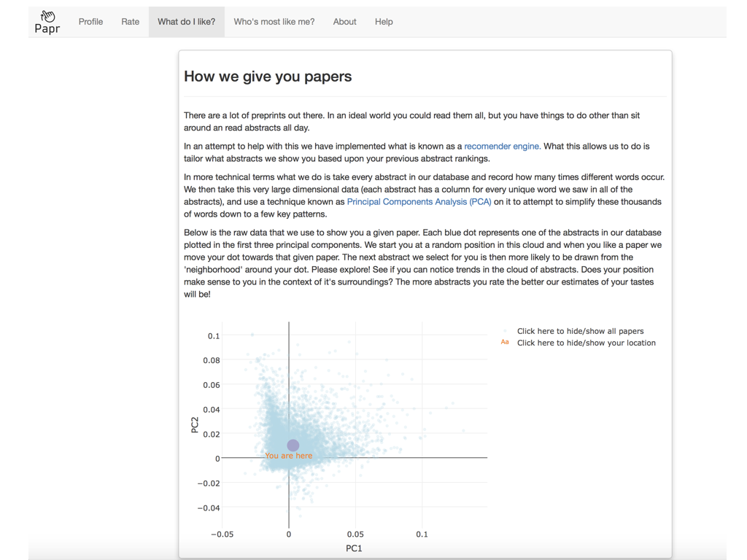Open the About page
Screen dimensions: 747x560
coord(344,22)
